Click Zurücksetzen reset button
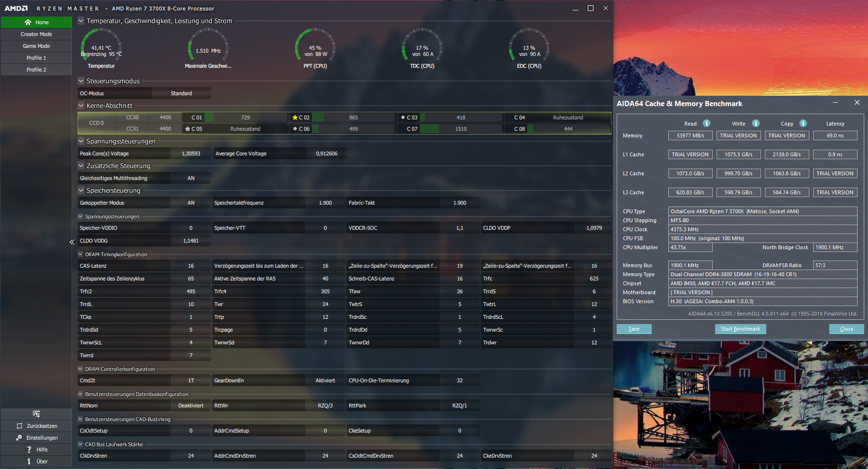 36,426
